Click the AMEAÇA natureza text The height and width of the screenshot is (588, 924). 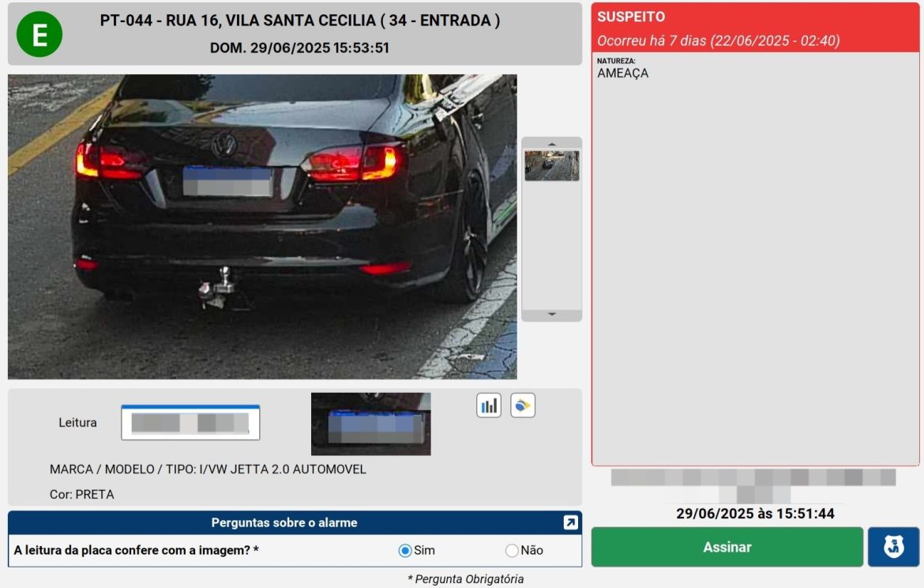pyautogui.click(x=623, y=73)
